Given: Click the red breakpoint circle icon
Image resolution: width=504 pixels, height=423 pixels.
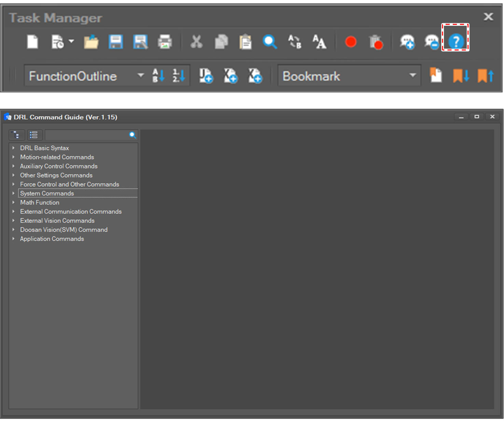Looking at the screenshot, I should click(x=351, y=42).
